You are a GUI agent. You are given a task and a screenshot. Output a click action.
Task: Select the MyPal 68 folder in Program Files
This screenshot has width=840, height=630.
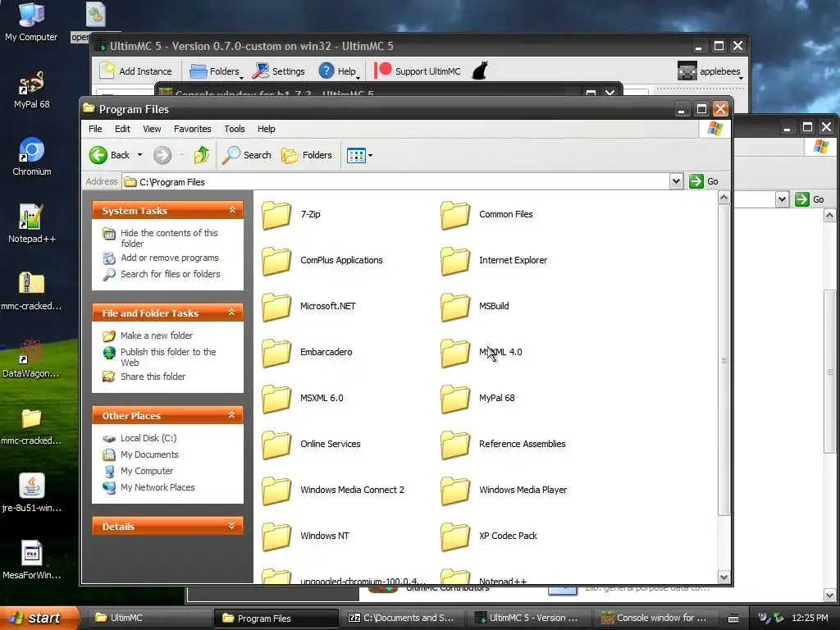[455, 399]
